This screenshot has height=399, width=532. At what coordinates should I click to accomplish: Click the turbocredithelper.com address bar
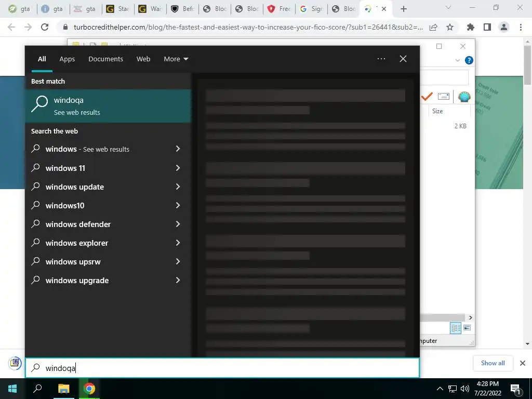[248, 27]
